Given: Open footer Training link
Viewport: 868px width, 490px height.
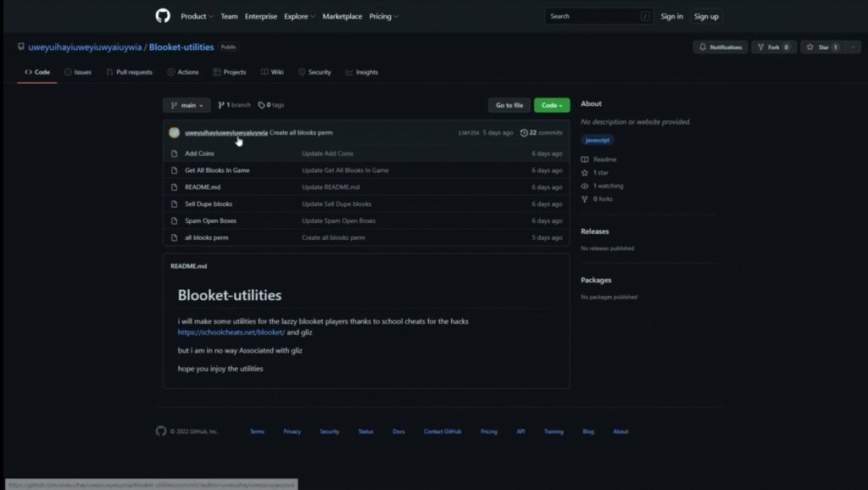Looking at the screenshot, I should click(x=554, y=432).
